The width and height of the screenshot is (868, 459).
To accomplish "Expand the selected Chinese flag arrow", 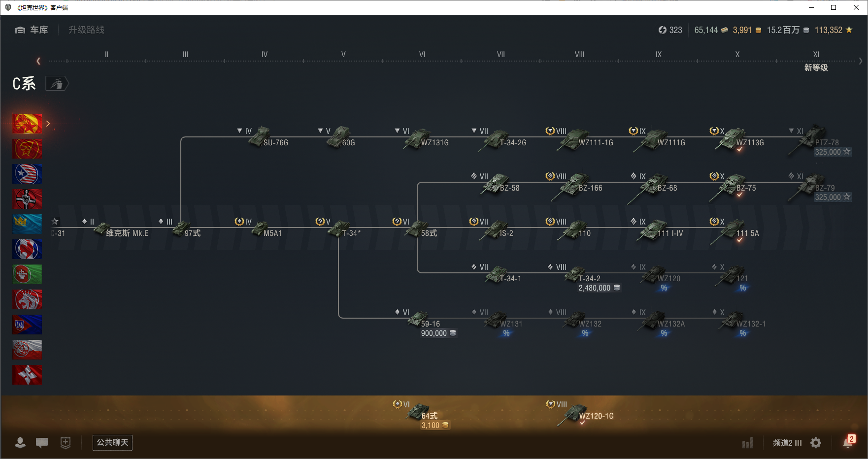I will coord(48,124).
